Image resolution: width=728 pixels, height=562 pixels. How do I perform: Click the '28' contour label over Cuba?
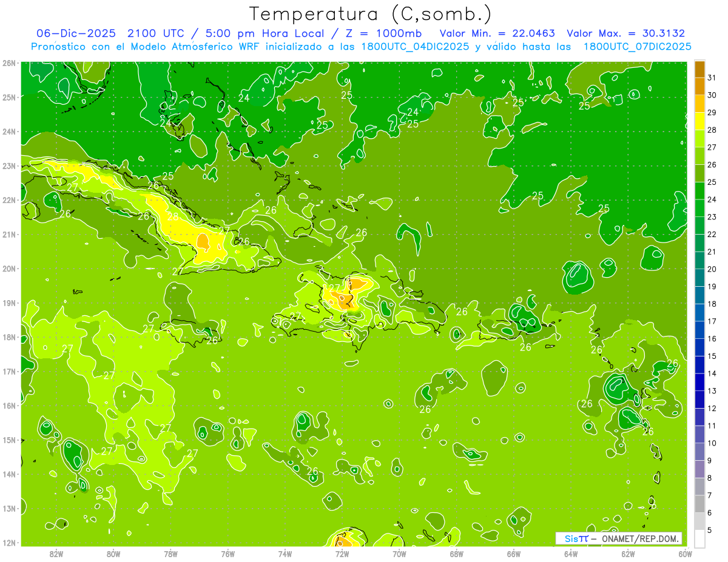[173, 216]
